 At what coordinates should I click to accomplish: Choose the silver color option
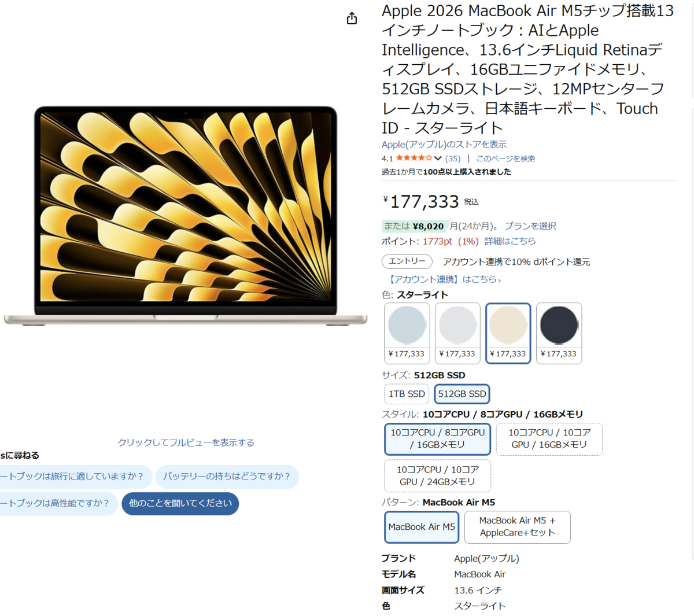[x=457, y=333]
